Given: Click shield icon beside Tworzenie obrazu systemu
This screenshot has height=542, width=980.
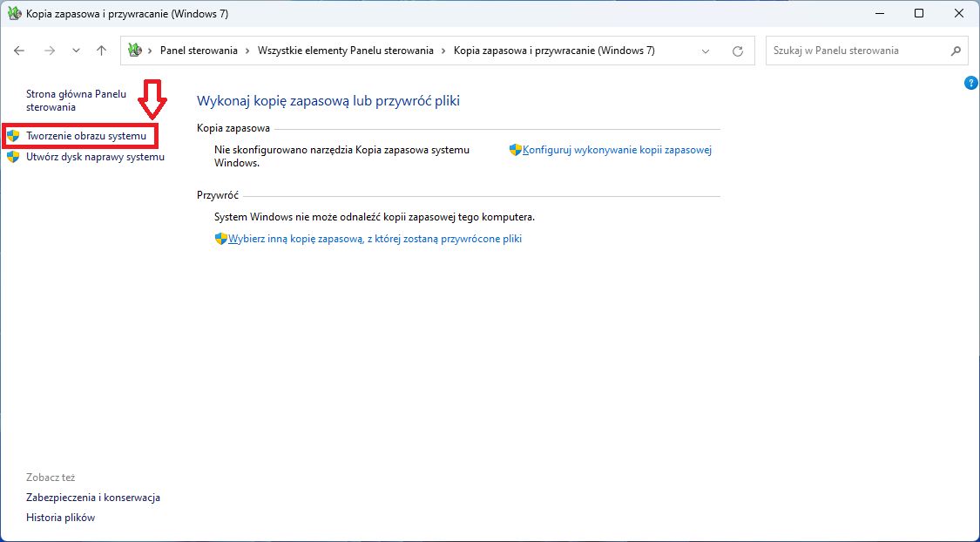Looking at the screenshot, I should tap(13, 136).
